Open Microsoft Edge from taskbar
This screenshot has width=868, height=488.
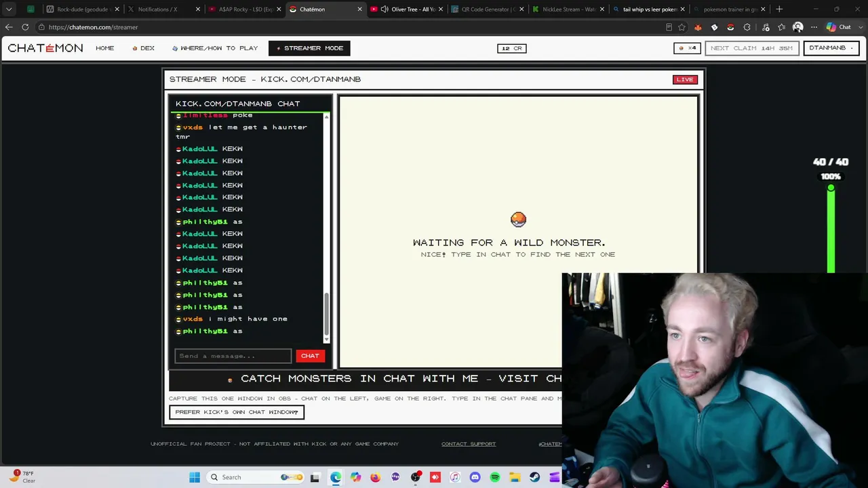coord(336,477)
